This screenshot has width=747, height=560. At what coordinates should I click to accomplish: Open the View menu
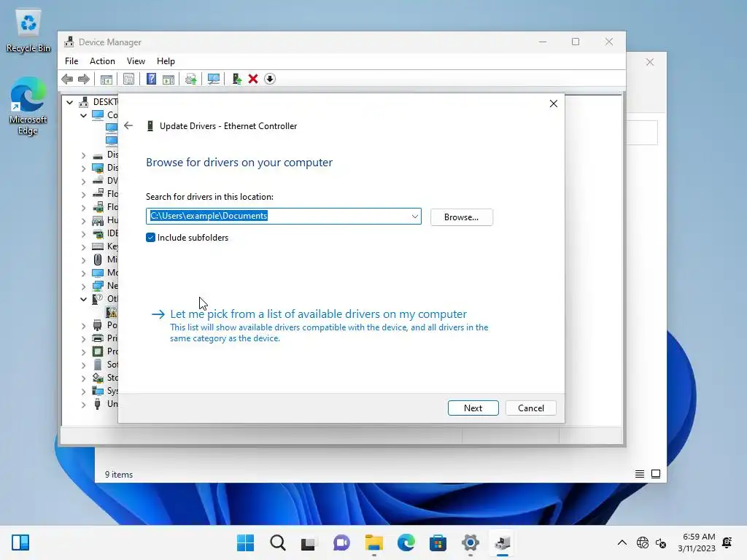136,61
